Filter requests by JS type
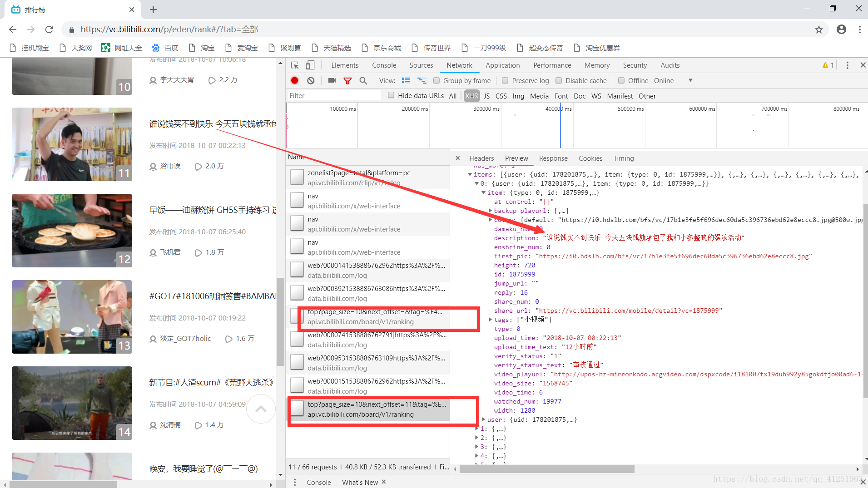The width and height of the screenshot is (868, 488). click(x=486, y=96)
